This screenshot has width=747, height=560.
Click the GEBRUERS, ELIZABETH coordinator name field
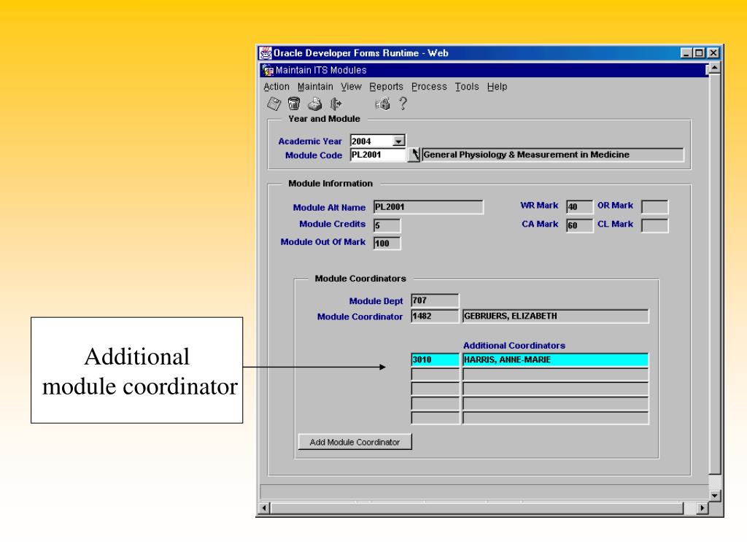tap(555, 316)
